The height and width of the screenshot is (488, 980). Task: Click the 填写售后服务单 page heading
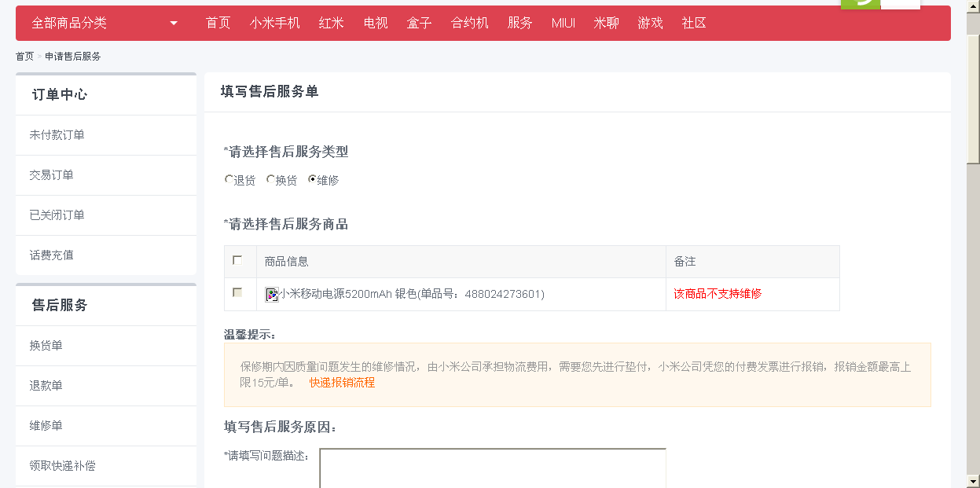pos(270,92)
